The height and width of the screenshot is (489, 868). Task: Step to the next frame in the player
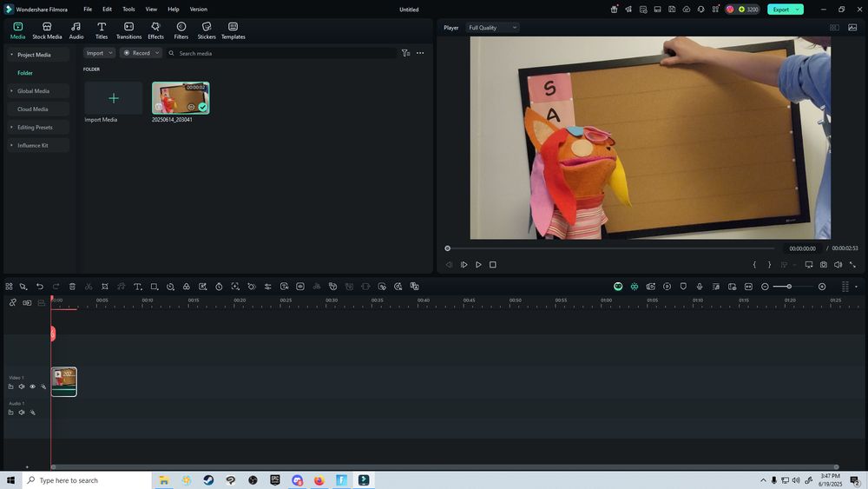(464, 265)
